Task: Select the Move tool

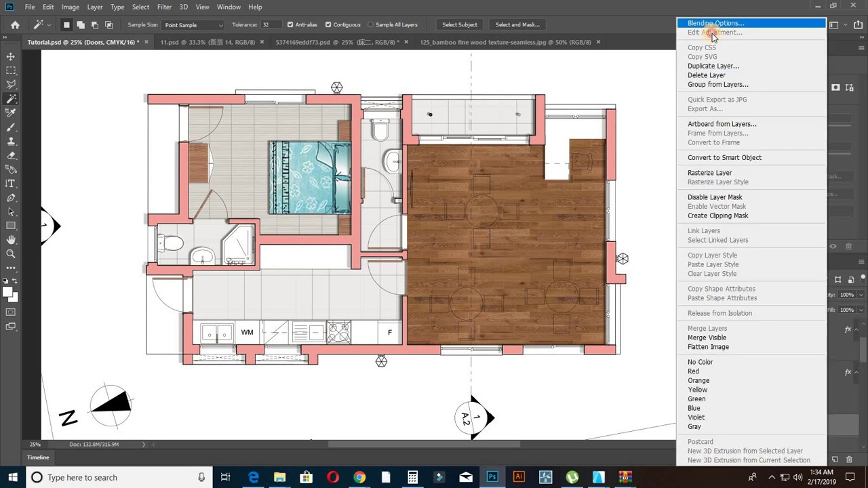Action: coord(11,56)
